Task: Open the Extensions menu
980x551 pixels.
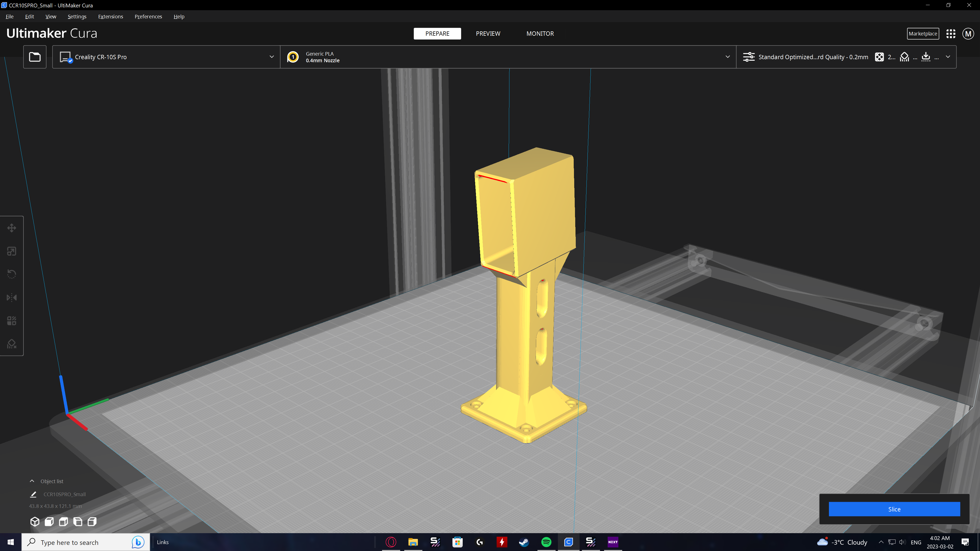Action: click(110, 16)
